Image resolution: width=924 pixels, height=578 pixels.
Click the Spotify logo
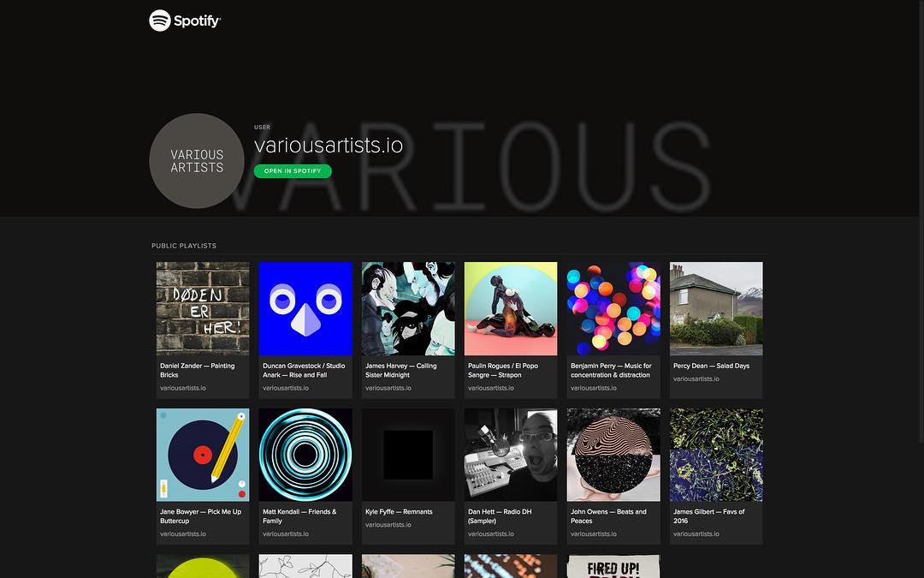[x=185, y=21]
